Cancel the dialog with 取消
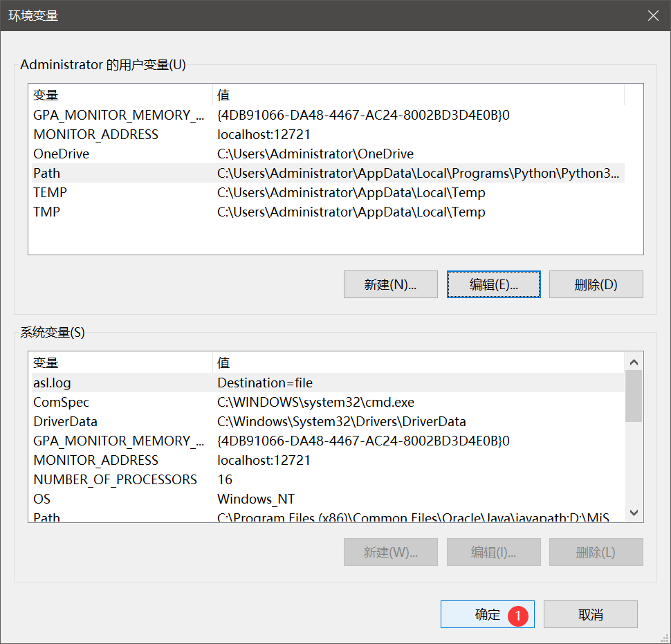 click(590, 614)
